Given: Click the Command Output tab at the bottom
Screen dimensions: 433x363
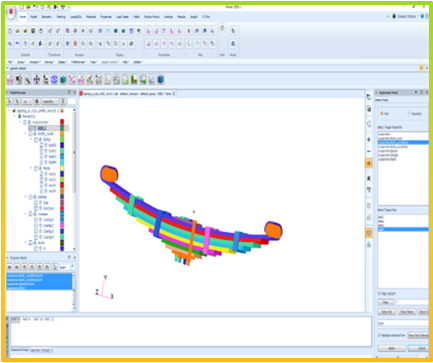Looking at the screenshot, I should (20, 350).
